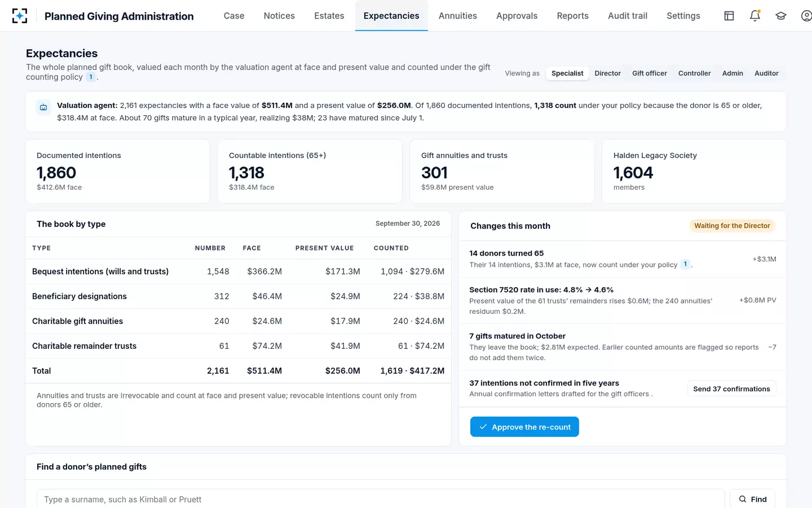812x508 pixels.
Task: Select the Charitable gift annuities row
Action: (239, 321)
